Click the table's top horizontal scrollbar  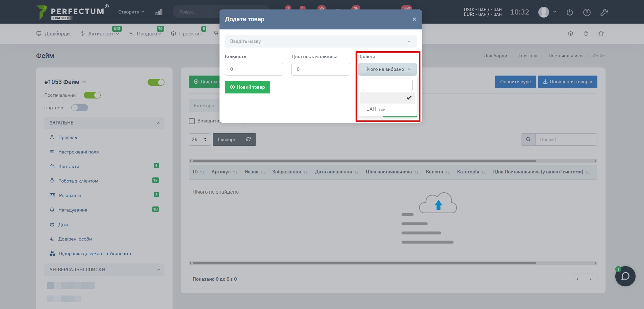(x=364, y=161)
